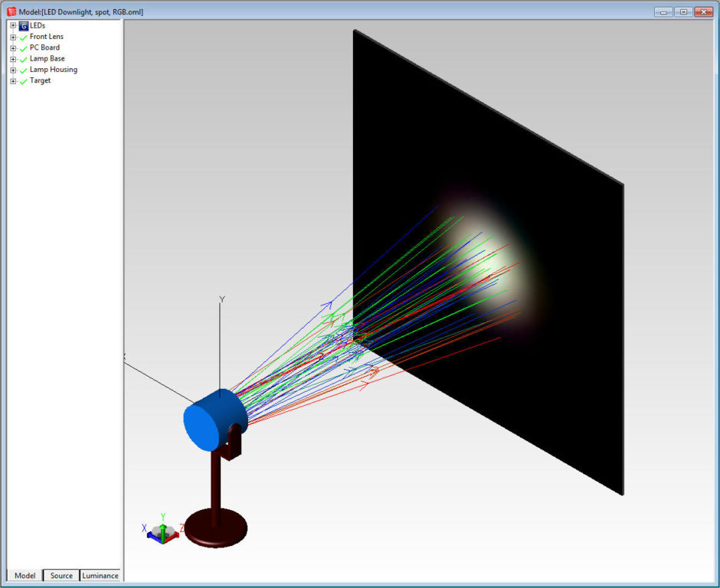This screenshot has width=720, height=588.
Task: Uncheck the Lamp Housing item
Action: click(24, 69)
